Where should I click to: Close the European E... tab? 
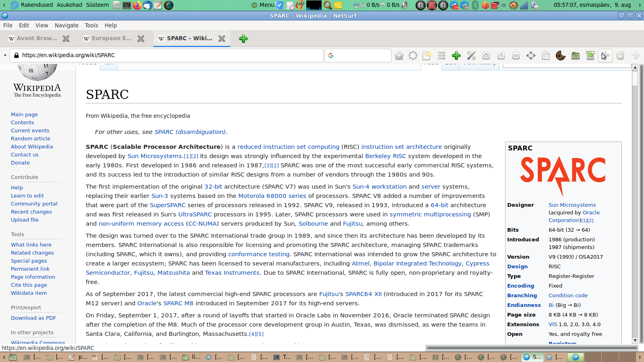point(141,39)
